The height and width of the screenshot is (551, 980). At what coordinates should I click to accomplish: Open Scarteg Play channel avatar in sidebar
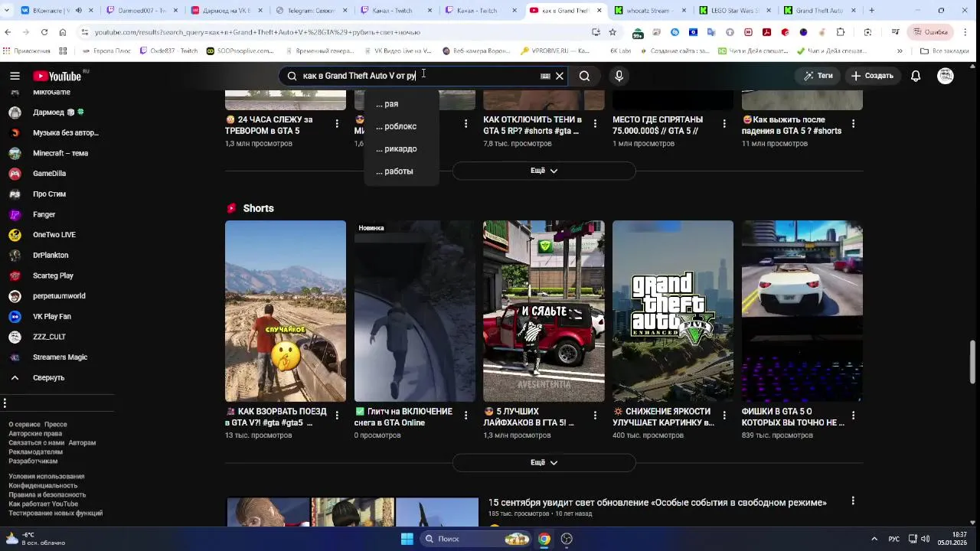tap(15, 275)
